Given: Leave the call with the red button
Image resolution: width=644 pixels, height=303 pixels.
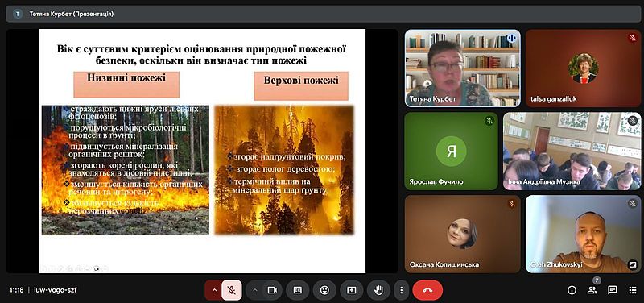Looking at the screenshot, I should pyautogui.click(x=427, y=290).
